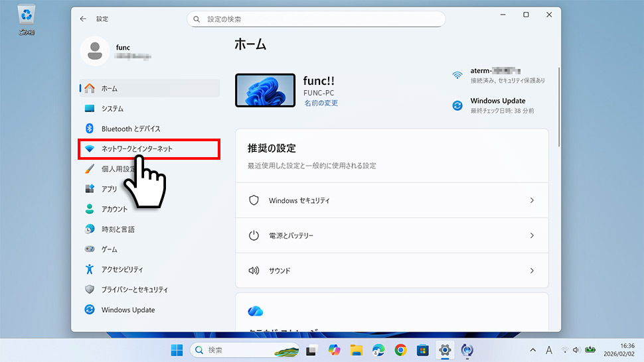Open Bluetooth とデバイス settings
The image size is (644, 362).
(149, 129)
